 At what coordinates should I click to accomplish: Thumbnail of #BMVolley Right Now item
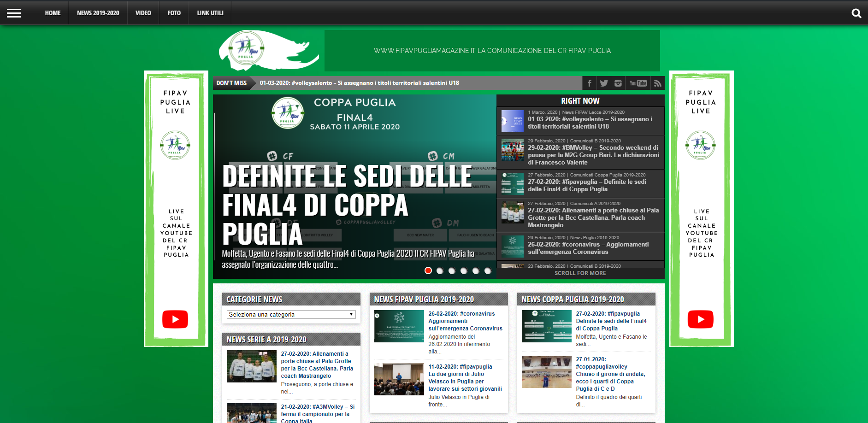point(512,150)
